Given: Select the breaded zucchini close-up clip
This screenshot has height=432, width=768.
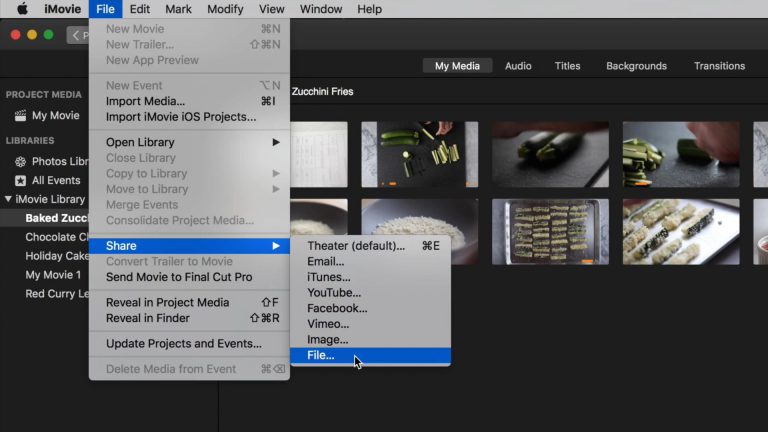Looking at the screenshot, I should point(681,232).
